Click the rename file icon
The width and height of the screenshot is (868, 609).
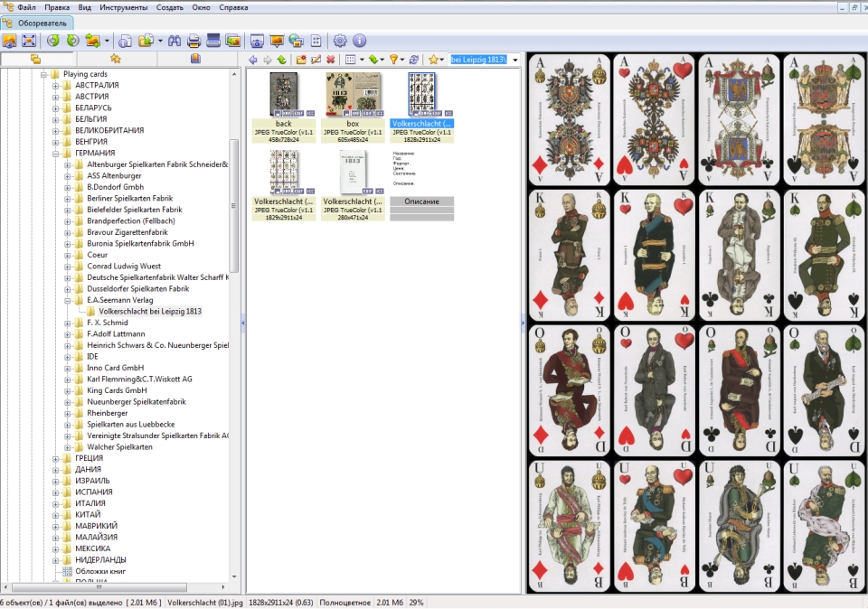click(316, 60)
